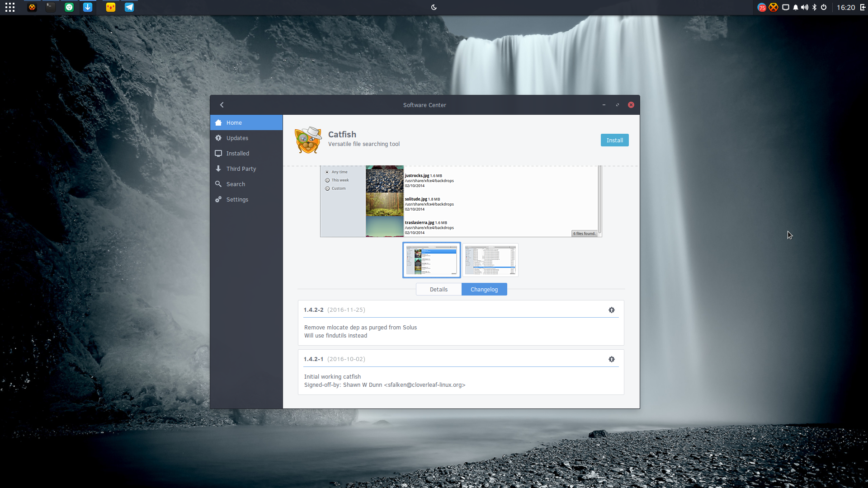The width and height of the screenshot is (868, 488).
Task: Click gear icon for release 1.4.2-1
Action: 612,359
